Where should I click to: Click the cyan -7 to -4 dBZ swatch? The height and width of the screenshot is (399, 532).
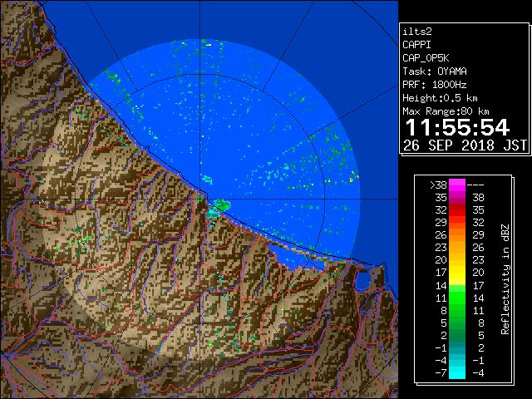click(x=457, y=372)
